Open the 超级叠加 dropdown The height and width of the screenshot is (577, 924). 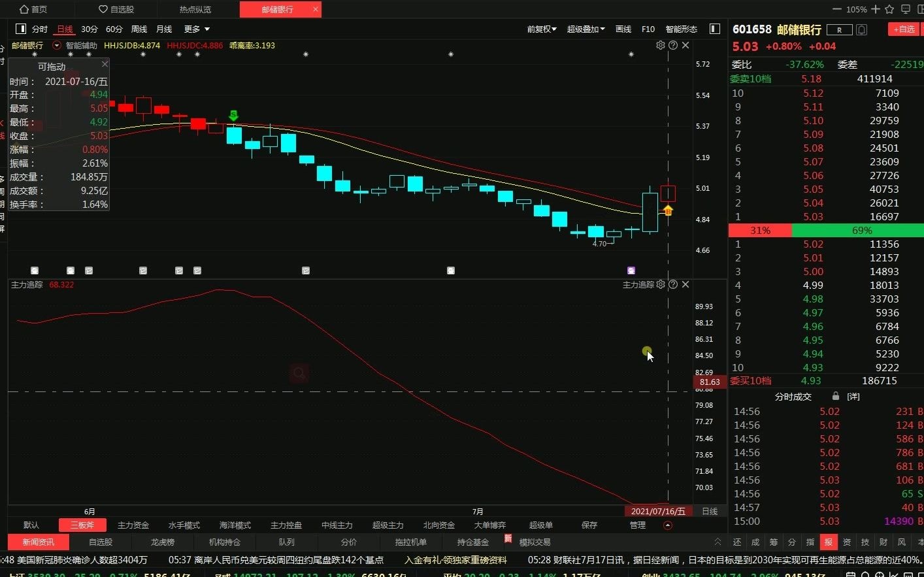(x=586, y=29)
